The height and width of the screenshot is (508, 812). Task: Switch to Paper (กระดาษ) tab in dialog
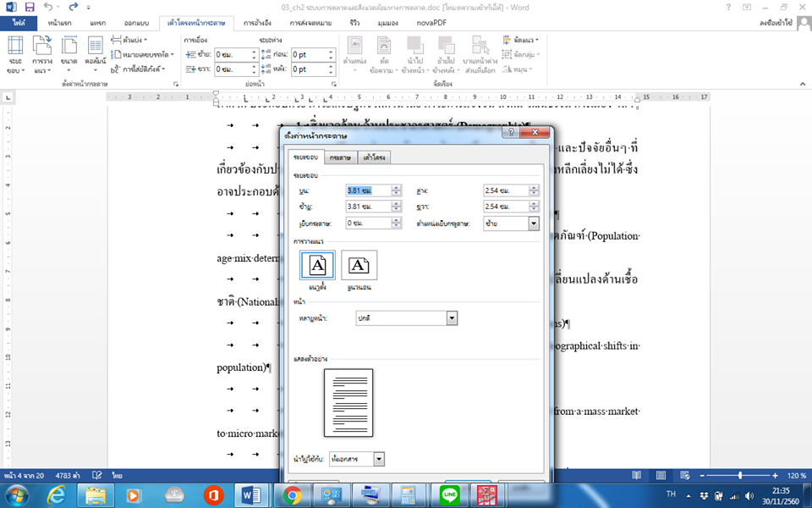pos(340,157)
